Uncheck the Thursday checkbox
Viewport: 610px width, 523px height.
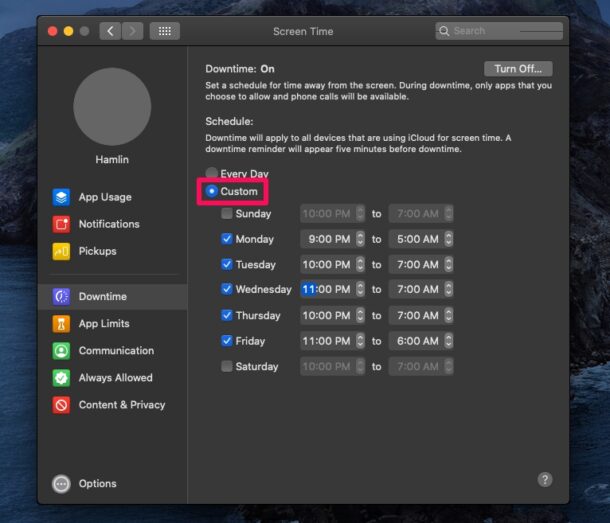pyautogui.click(x=226, y=315)
